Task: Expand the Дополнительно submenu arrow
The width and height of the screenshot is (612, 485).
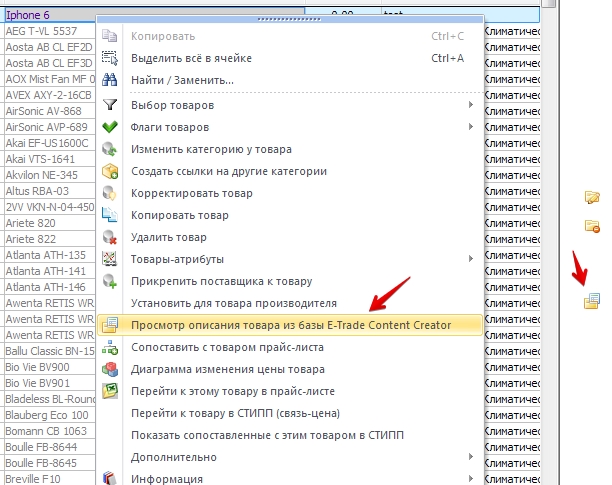Action: (x=471, y=457)
